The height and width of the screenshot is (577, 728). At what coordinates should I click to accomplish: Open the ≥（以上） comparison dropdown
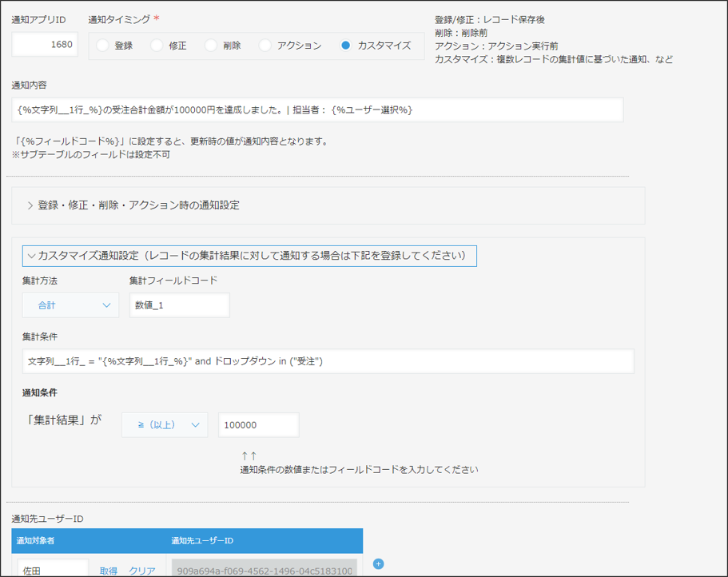pos(165,424)
